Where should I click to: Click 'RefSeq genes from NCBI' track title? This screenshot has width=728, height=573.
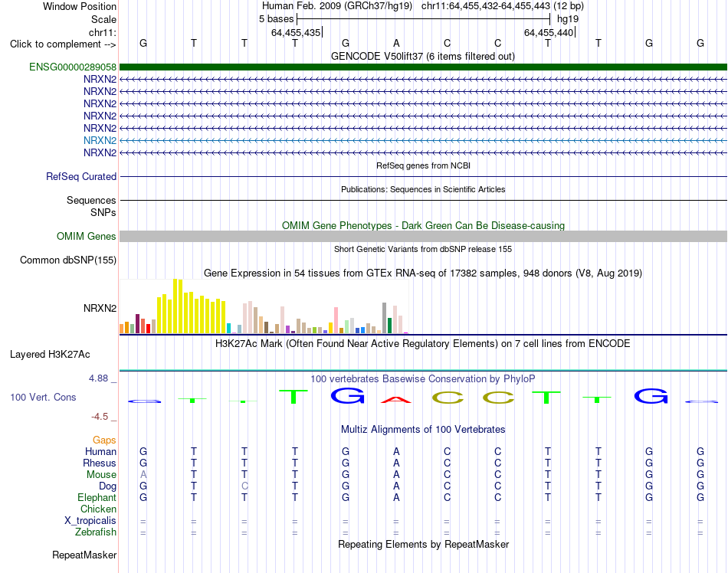pyautogui.click(x=423, y=165)
